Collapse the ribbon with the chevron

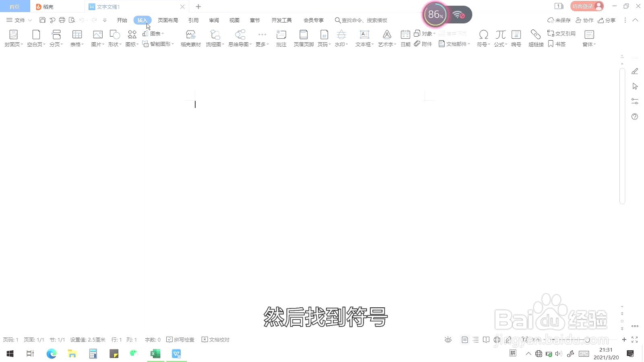(635, 20)
